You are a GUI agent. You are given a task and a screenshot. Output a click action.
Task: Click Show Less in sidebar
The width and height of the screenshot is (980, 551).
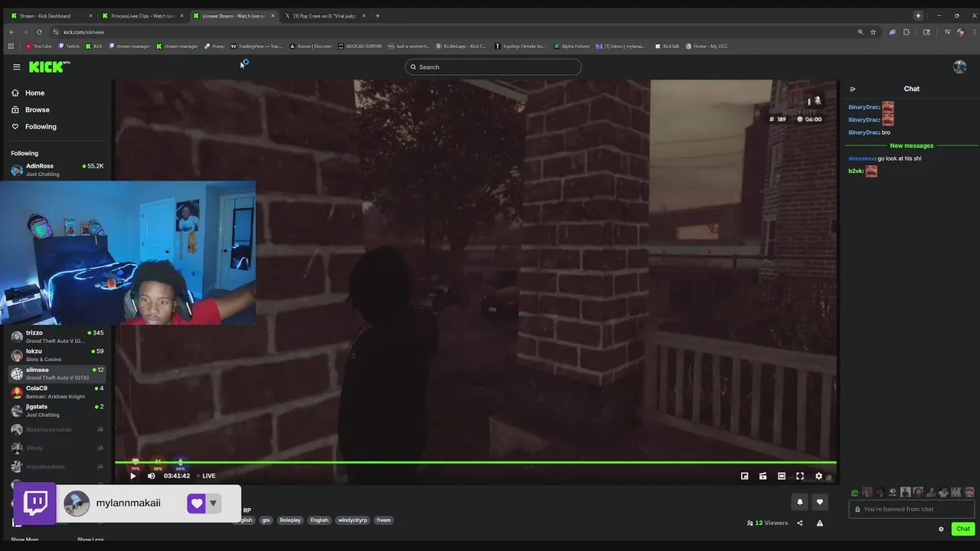(x=90, y=540)
